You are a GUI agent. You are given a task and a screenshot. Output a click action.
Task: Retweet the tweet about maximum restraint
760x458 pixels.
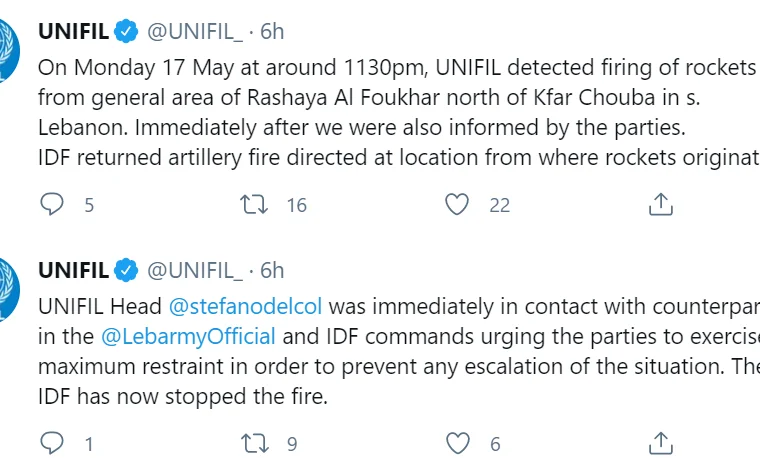tap(254, 443)
